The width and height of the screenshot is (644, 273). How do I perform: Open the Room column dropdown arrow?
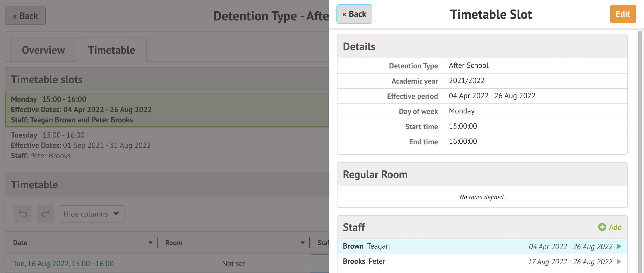(x=302, y=243)
